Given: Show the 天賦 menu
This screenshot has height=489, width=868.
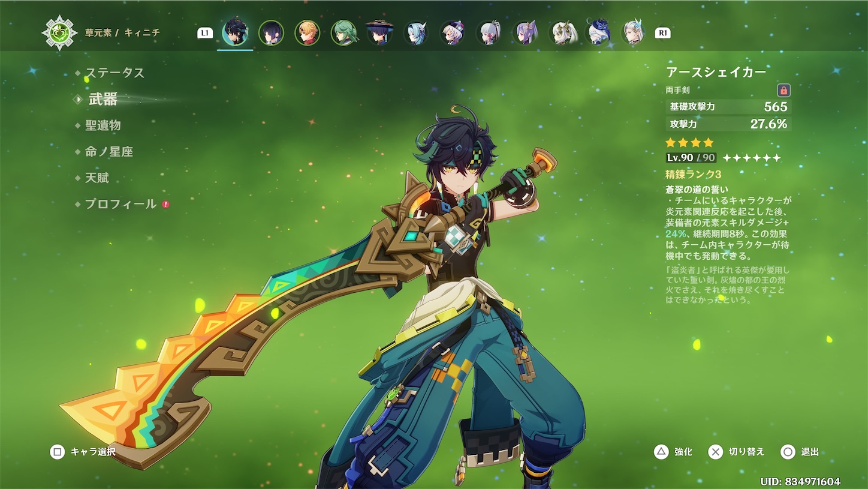Looking at the screenshot, I should point(97,178).
